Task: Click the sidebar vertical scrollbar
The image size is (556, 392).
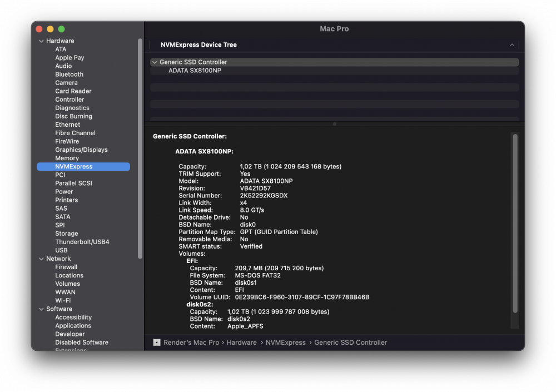Action: pos(140,149)
